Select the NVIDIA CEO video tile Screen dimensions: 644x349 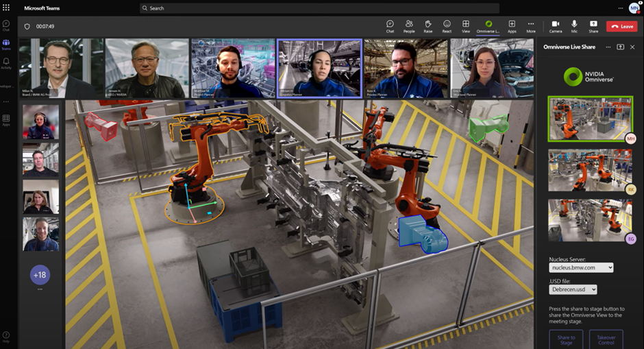click(x=147, y=69)
